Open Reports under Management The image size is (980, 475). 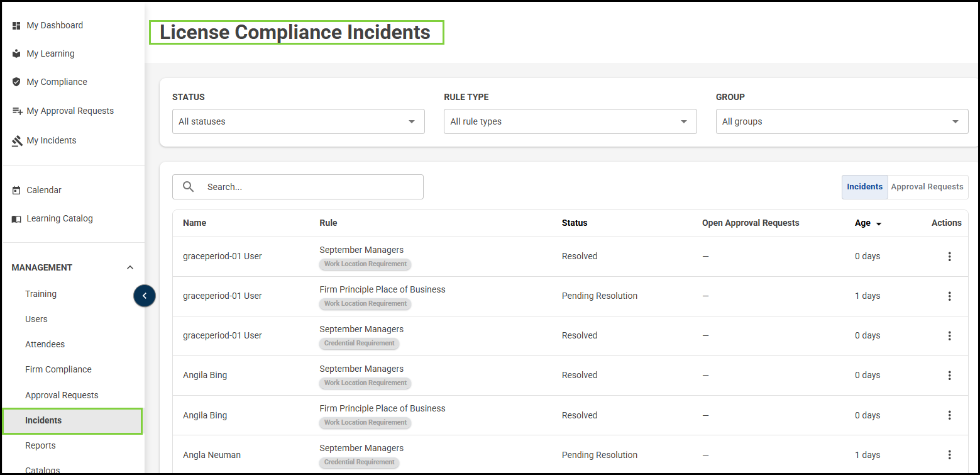(x=40, y=445)
